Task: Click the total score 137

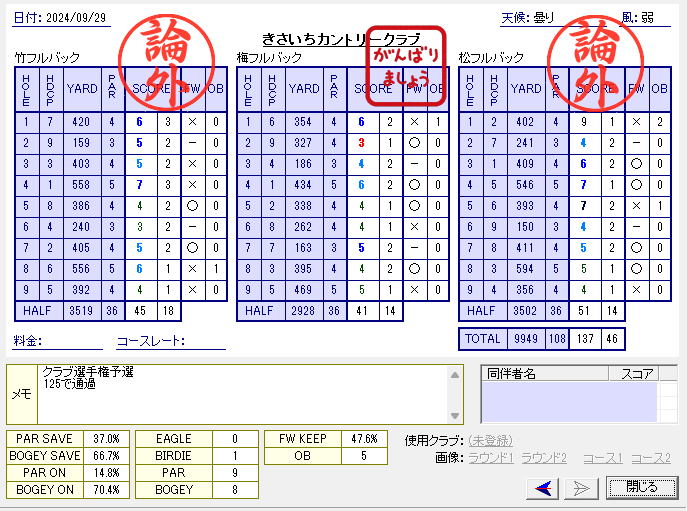Action: (x=585, y=339)
